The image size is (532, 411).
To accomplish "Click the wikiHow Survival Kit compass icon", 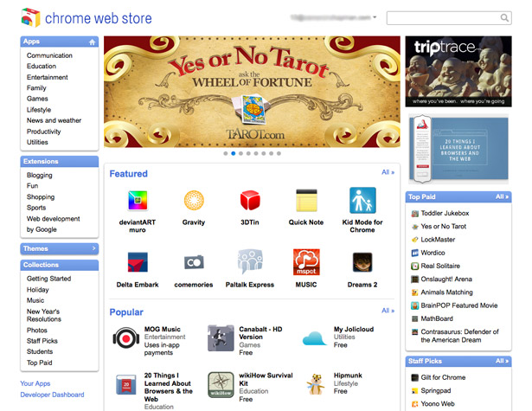I will 221,384.
